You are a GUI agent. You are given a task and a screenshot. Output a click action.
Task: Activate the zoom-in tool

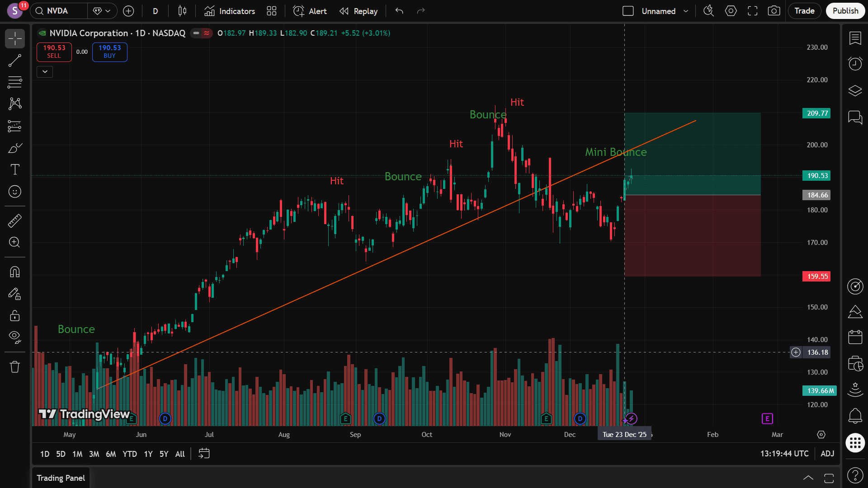(15, 243)
